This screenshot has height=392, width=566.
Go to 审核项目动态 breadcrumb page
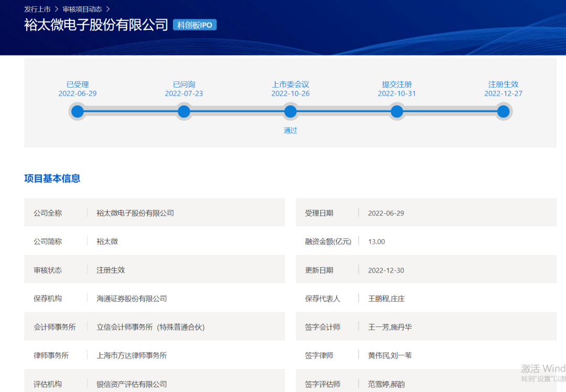click(x=82, y=9)
